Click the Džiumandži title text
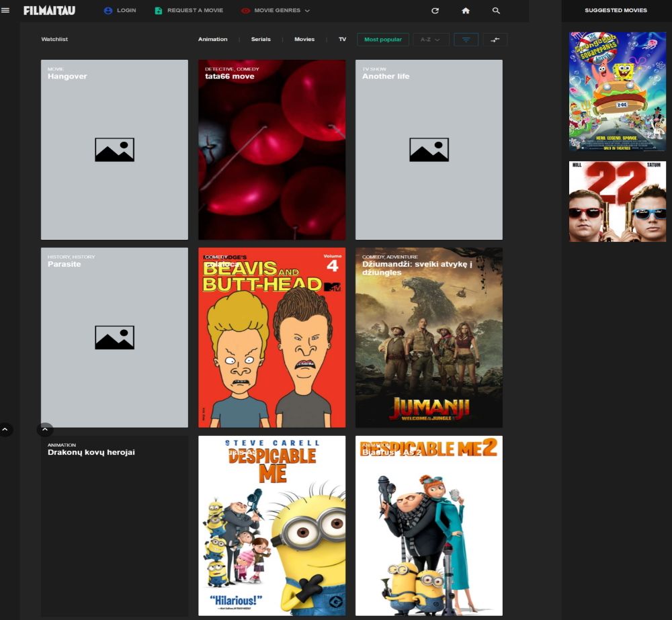Screen dimensions: 672x620 (x=417, y=268)
